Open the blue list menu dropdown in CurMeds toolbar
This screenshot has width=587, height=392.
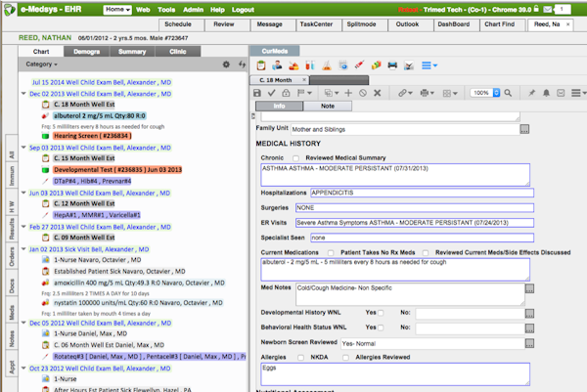click(429, 65)
